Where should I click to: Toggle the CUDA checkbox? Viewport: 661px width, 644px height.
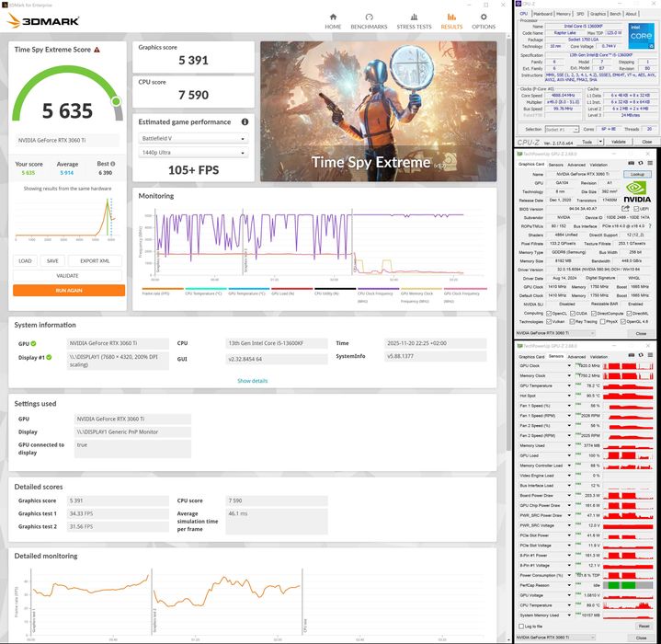pyautogui.click(x=573, y=314)
